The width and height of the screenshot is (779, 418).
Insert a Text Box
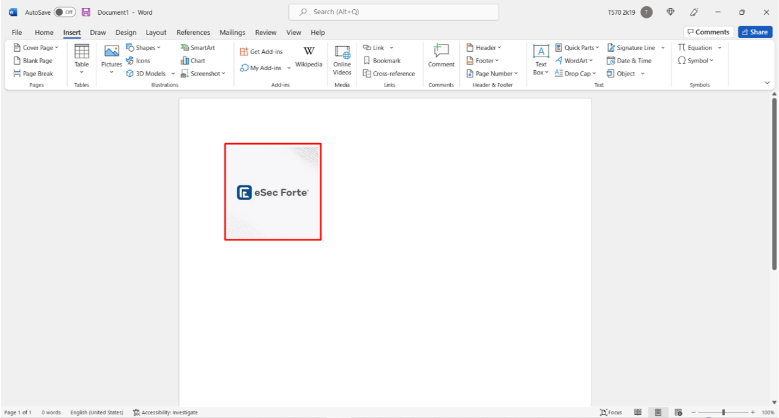pos(541,60)
